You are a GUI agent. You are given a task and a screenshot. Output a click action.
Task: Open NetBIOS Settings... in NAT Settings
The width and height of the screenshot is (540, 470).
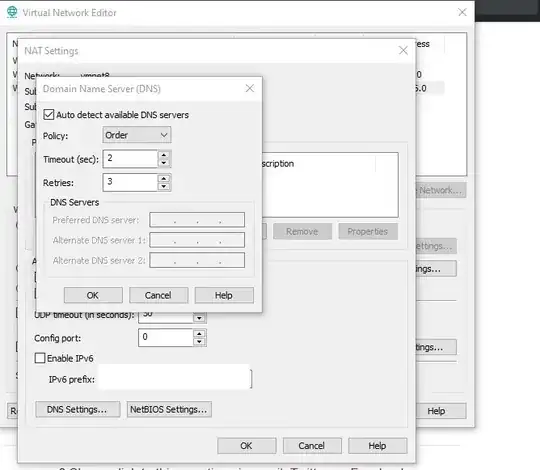tap(169, 409)
